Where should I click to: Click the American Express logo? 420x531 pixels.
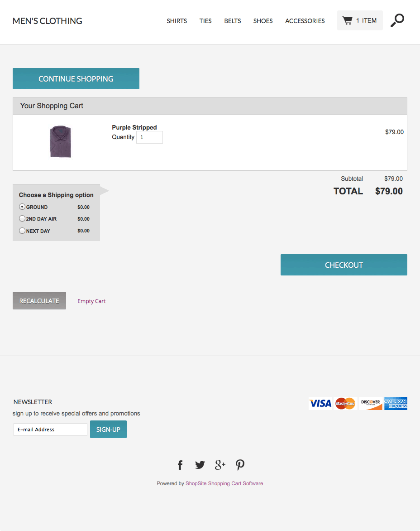[396, 403]
